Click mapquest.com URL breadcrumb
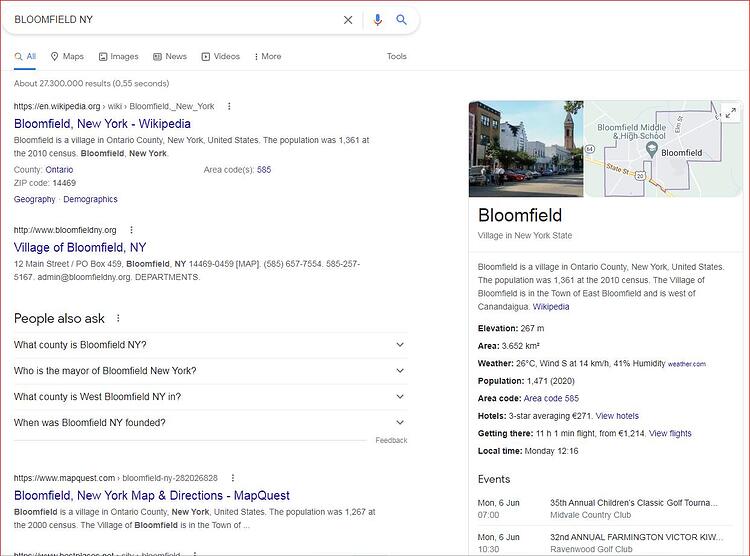Screen dimensions: 750x556 [x=116, y=478]
